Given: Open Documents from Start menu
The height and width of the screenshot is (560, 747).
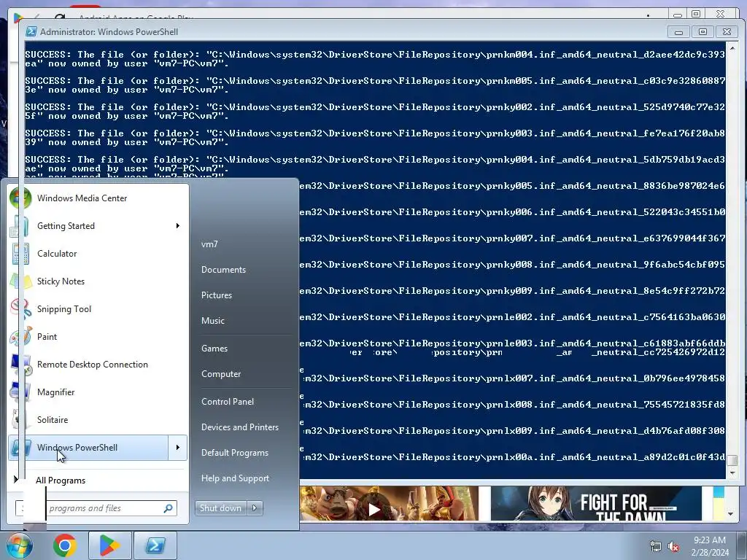Looking at the screenshot, I should point(223,270).
